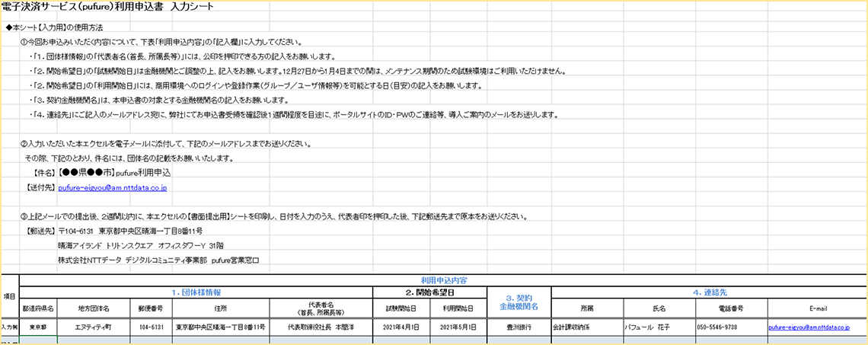Viewport: 868px width, 345px height.
Task: Click the empty E-mail input cell below example
Action: 817,340
